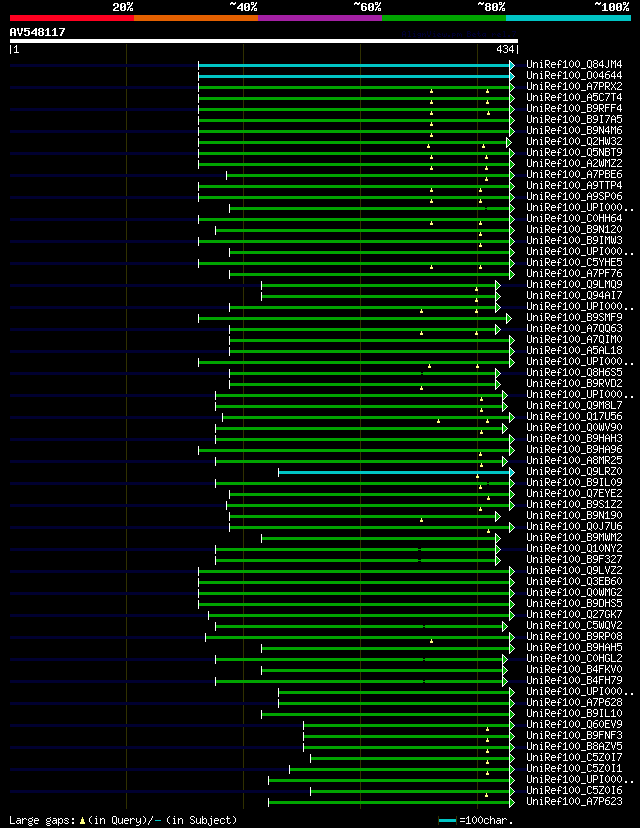
Task: Open the UniRef100_B9I7A5 hit
Action: pyautogui.click(x=574, y=119)
